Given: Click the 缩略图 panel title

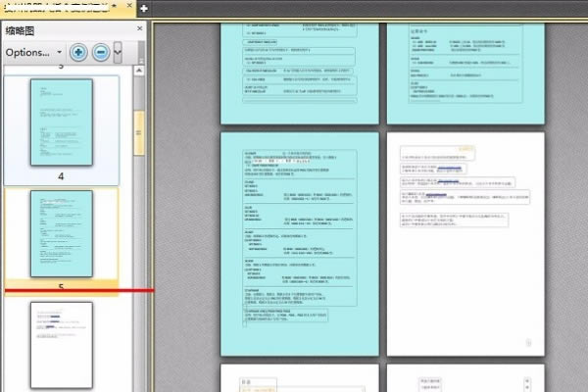Looking at the screenshot, I should (20, 30).
